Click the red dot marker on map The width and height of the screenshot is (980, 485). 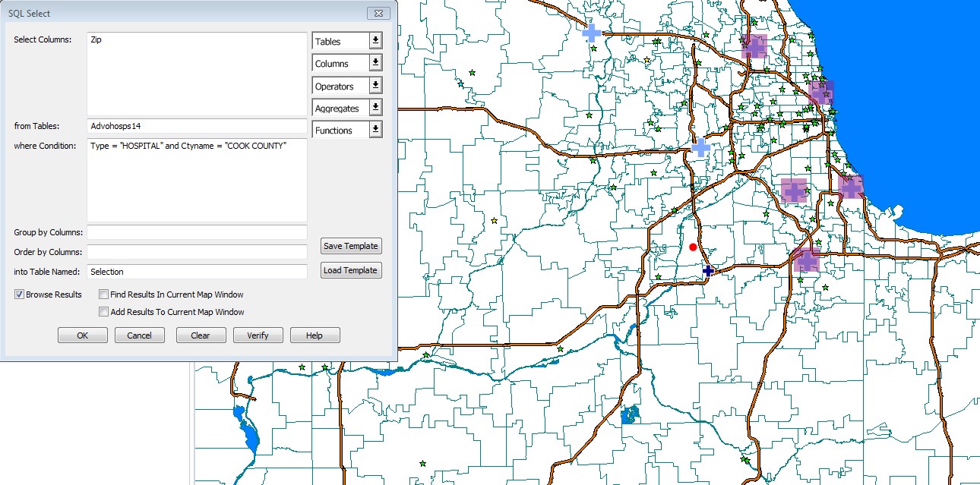point(693,247)
